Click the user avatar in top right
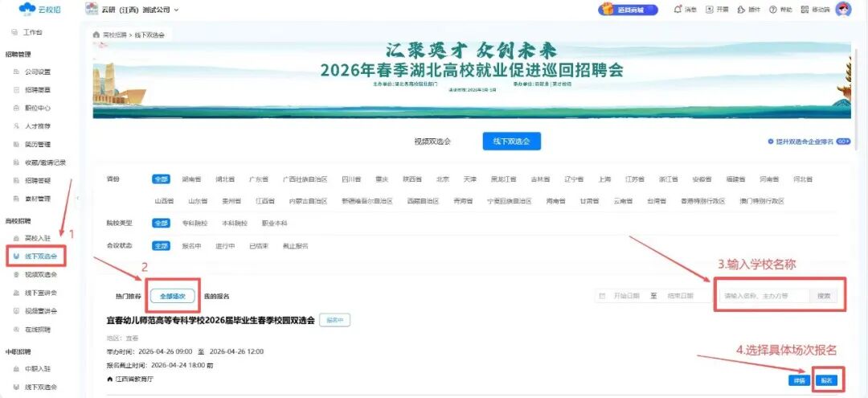The height and width of the screenshot is (398, 868). tap(843, 10)
